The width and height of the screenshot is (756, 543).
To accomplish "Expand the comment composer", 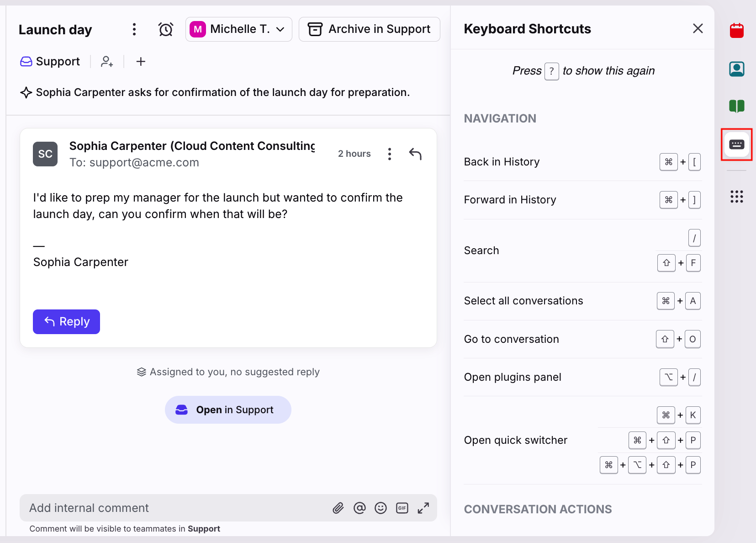I will click(x=423, y=508).
